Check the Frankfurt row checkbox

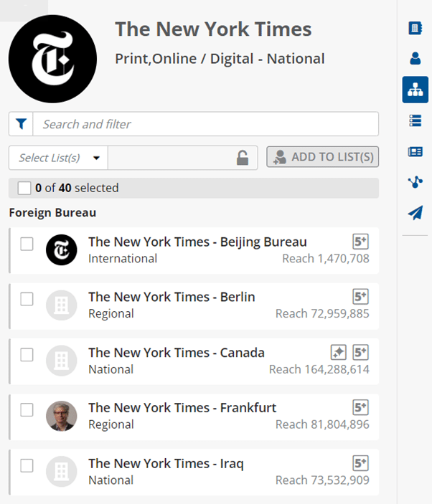[27, 410]
